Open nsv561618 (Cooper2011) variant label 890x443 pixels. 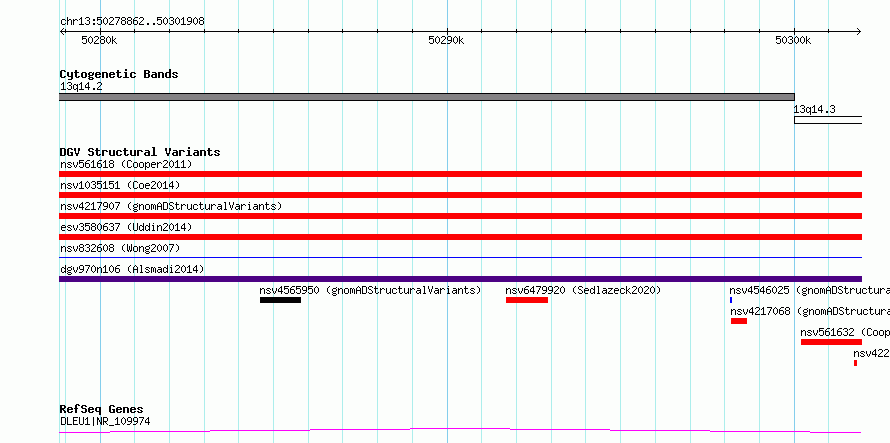[126, 165]
